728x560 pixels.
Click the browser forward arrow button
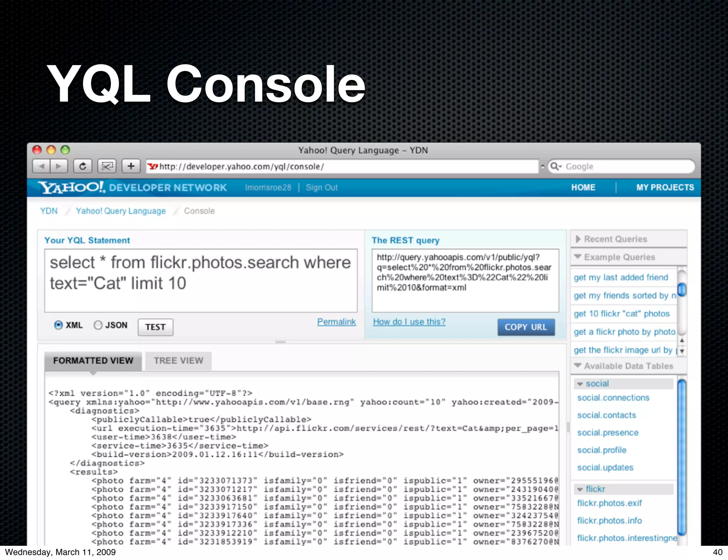(x=59, y=166)
